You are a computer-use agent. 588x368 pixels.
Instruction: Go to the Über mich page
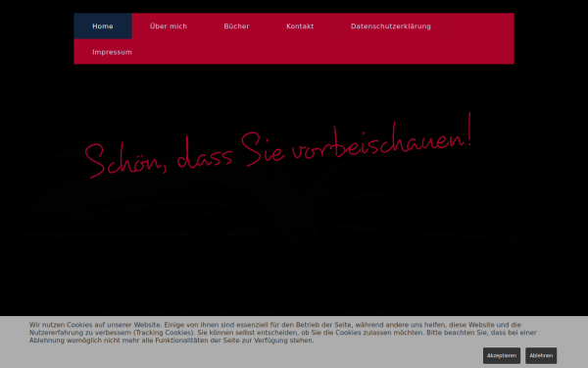[x=169, y=26]
